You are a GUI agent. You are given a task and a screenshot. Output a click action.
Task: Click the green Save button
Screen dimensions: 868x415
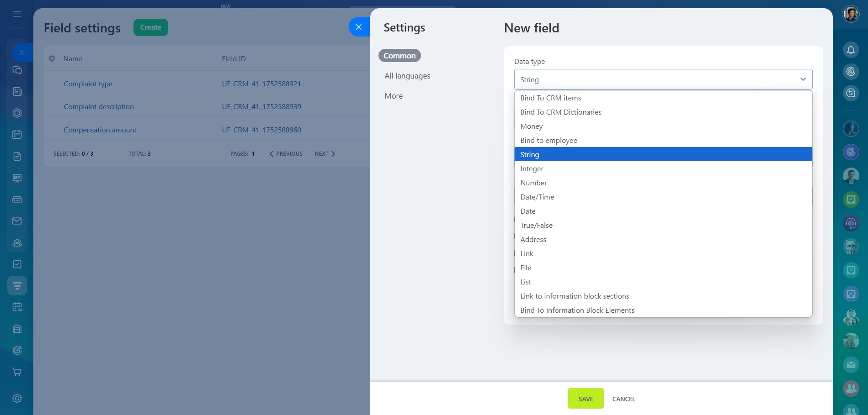coord(586,399)
